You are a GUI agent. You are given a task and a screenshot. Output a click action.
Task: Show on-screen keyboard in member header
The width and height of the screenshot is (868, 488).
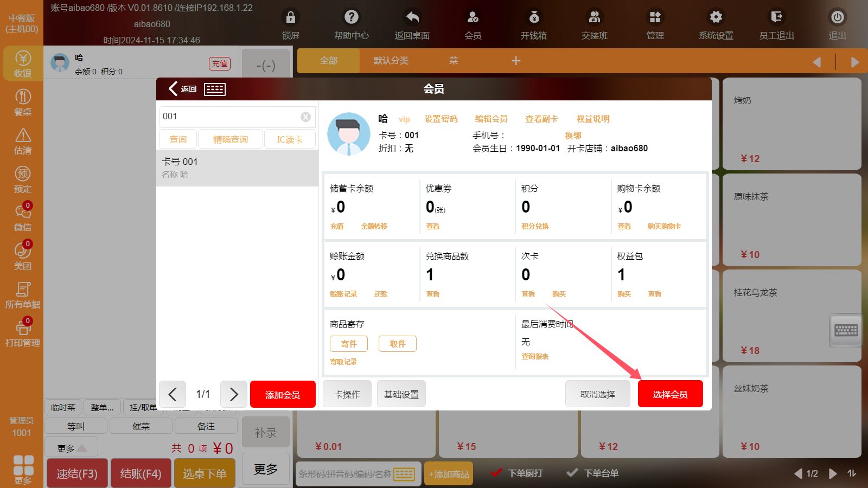click(x=215, y=89)
